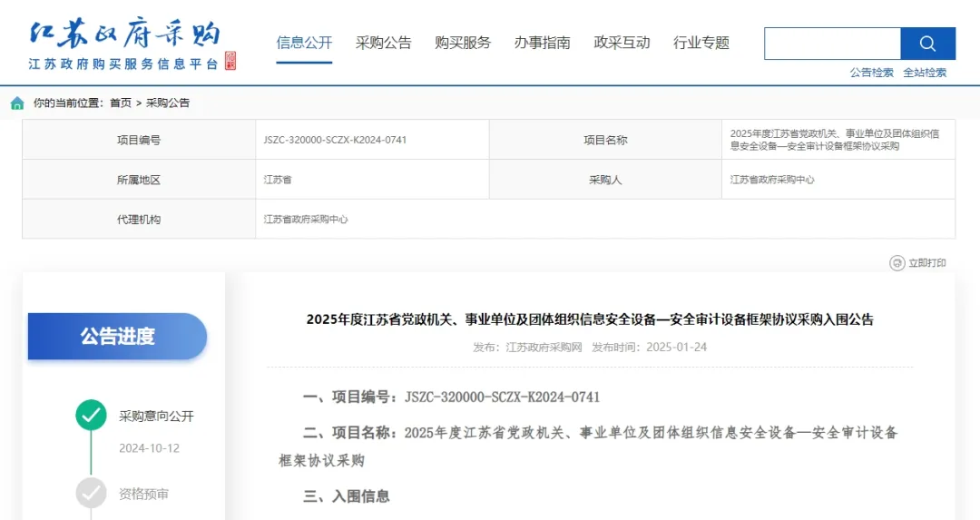Screen dimensions: 980x520
Task: Click the home icon in breadcrumb
Action: click(17, 103)
